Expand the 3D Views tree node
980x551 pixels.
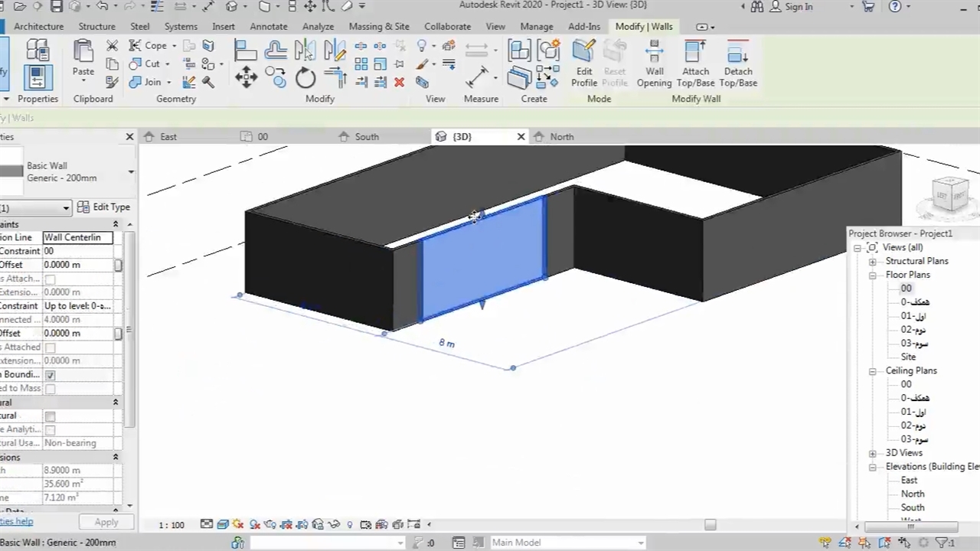(x=872, y=453)
